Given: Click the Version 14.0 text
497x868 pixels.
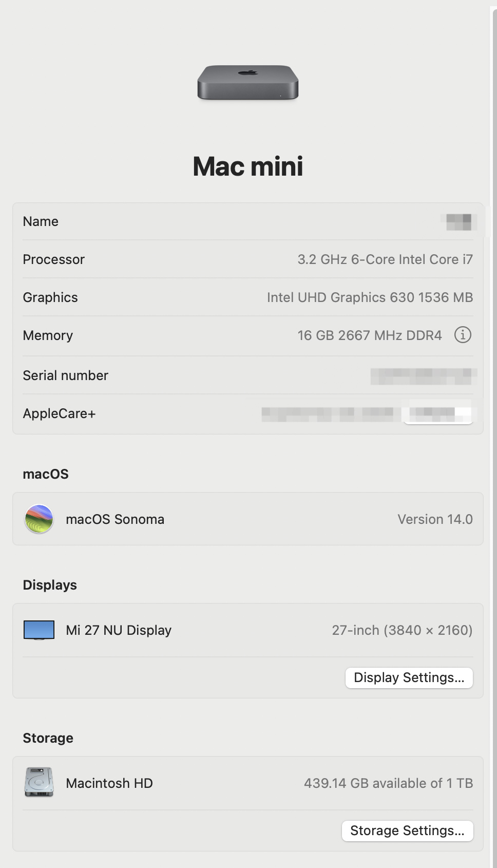Looking at the screenshot, I should [x=435, y=519].
